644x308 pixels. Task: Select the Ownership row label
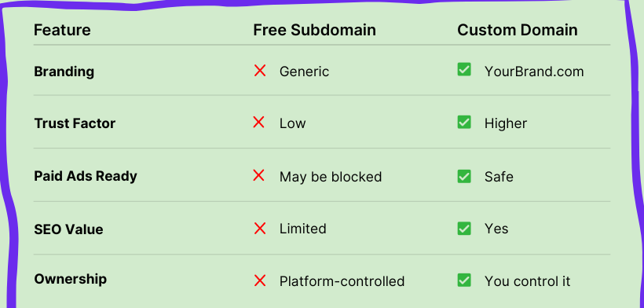pyautogui.click(x=70, y=279)
